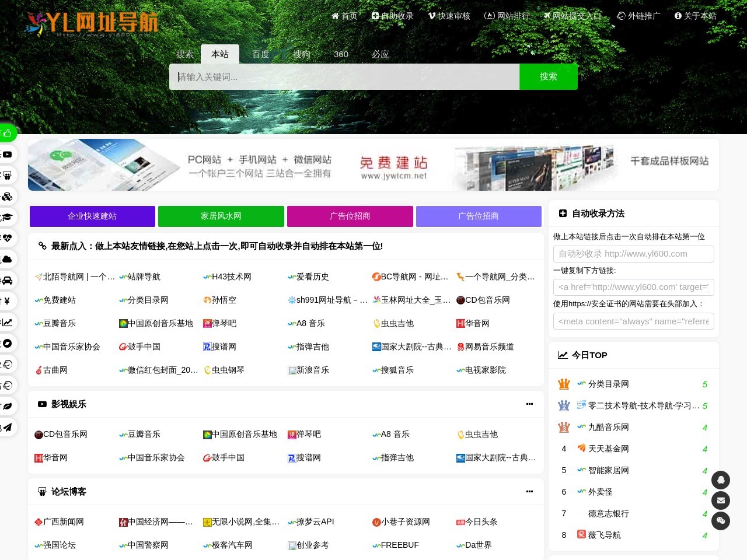Screen dimensions: 747x560
Task: Click the car category icon in left sidebar
Action: coord(8,279)
